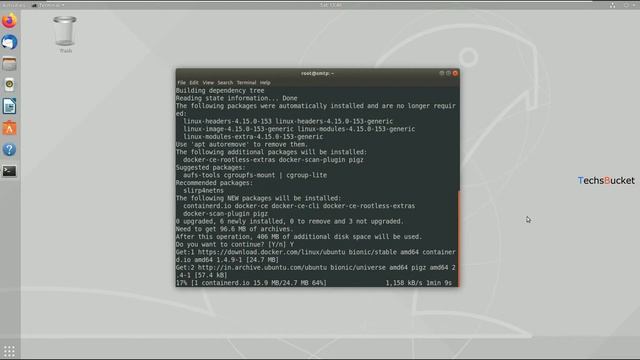Click the 'Reading state information... Done' line
640x360 pixels.
pos(237,98)
